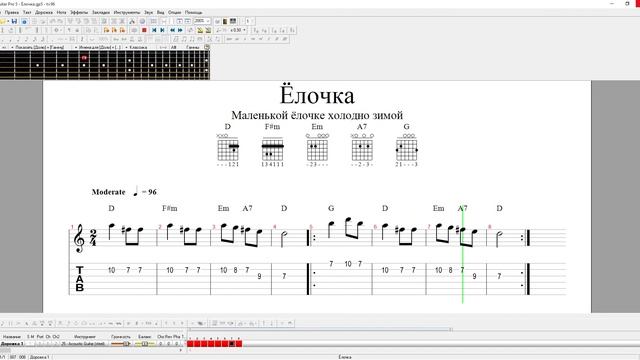Click the dark current-bar block in timeline

point(232,344)
